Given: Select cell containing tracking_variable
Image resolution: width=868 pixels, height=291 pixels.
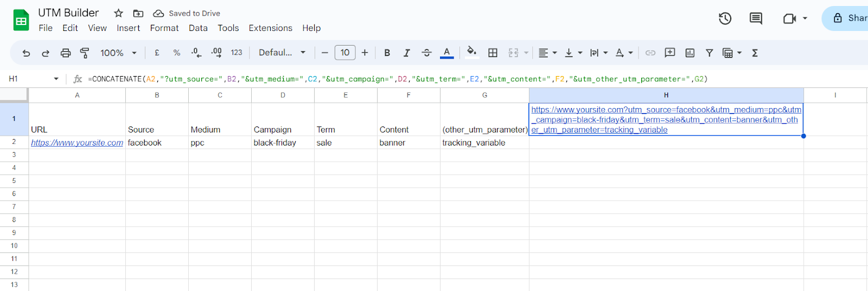Looking at the screenshot, I should coord(484,143).
